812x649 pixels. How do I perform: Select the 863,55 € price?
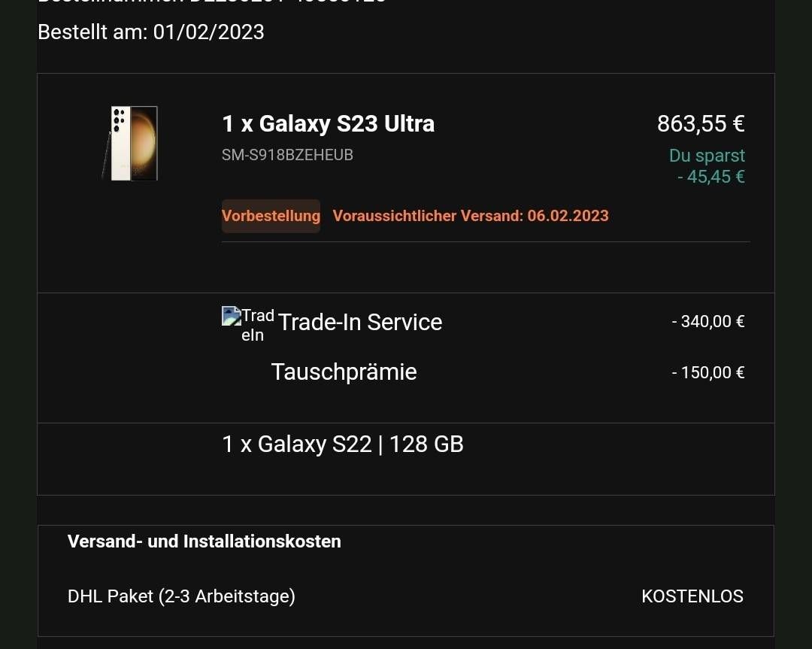(x=701, y=124)
